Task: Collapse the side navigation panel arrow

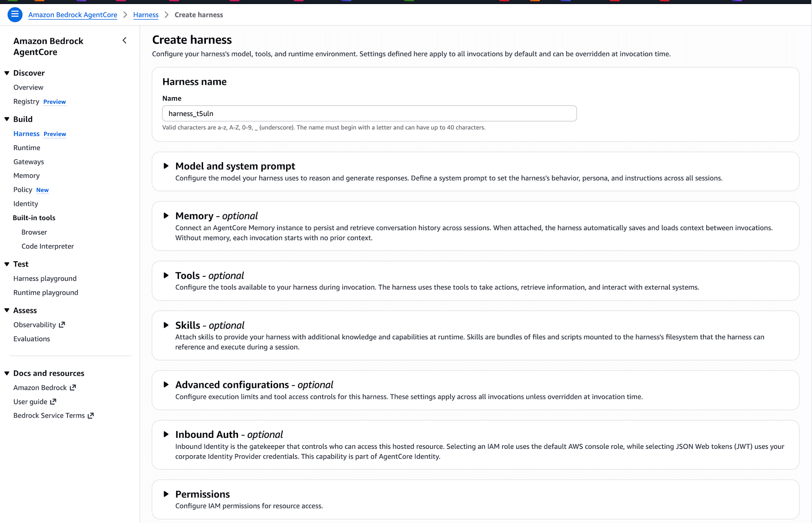Action: pyautogui.click(x=125, y=41)
